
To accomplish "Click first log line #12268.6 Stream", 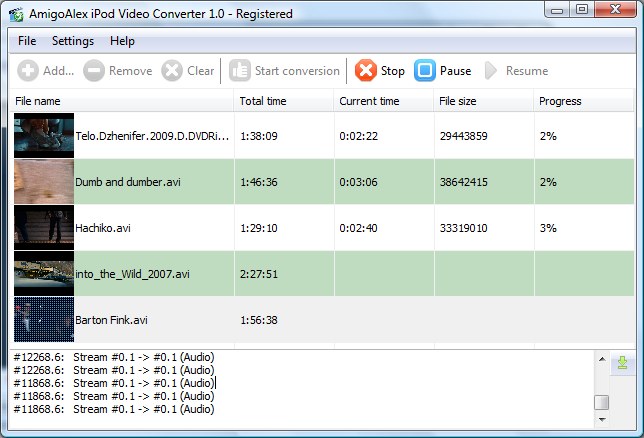I will coord(114,357).
